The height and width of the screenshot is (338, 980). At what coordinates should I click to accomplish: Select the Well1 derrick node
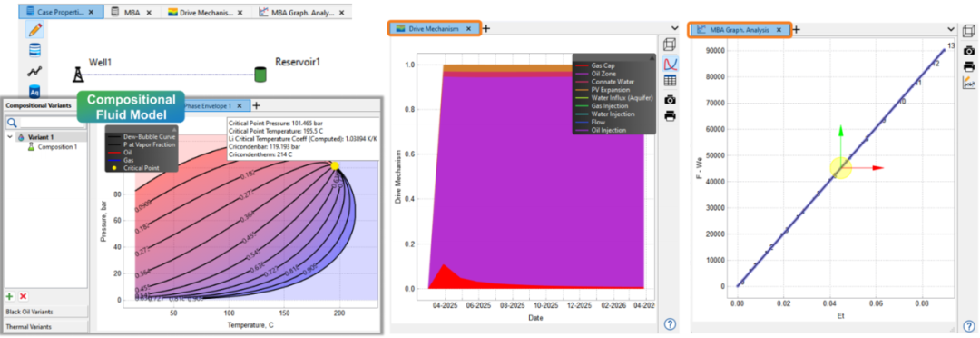coord(77,75)
